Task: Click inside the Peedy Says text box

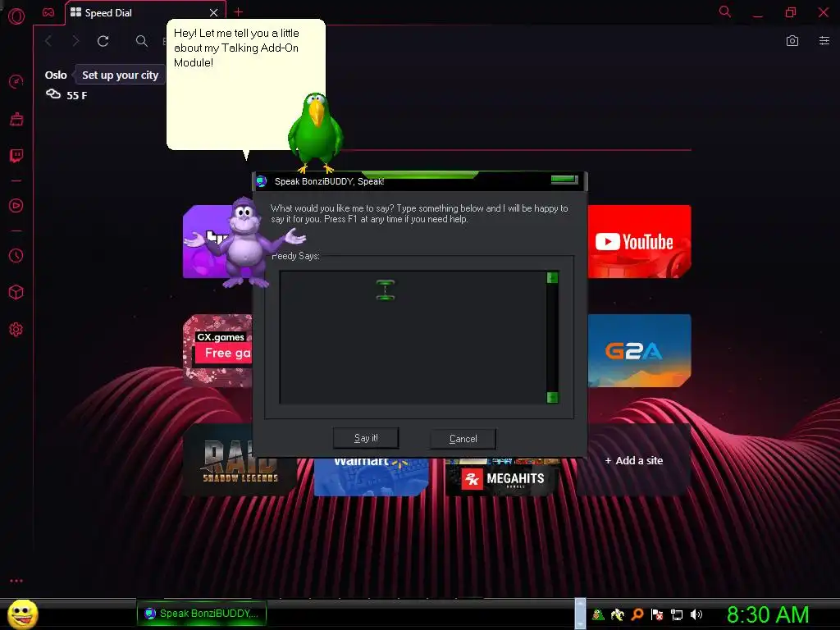Action: pyautogui.click(x=413, y=337)
